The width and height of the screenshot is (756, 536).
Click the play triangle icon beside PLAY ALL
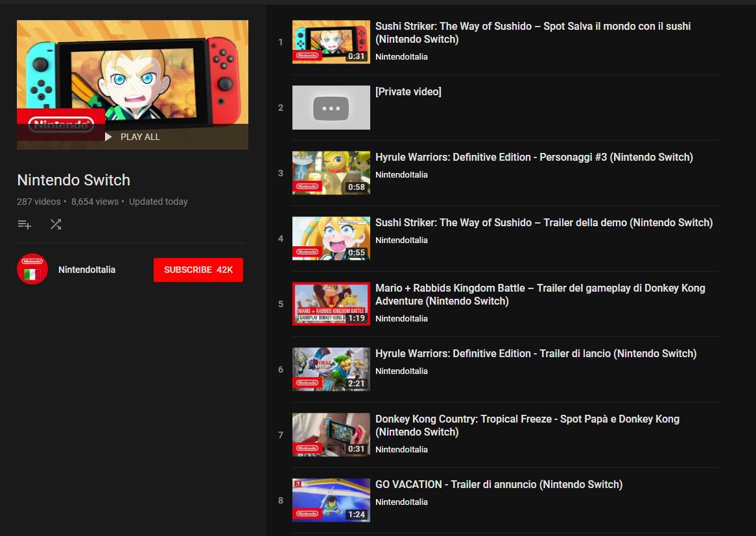tap(108, 137)
